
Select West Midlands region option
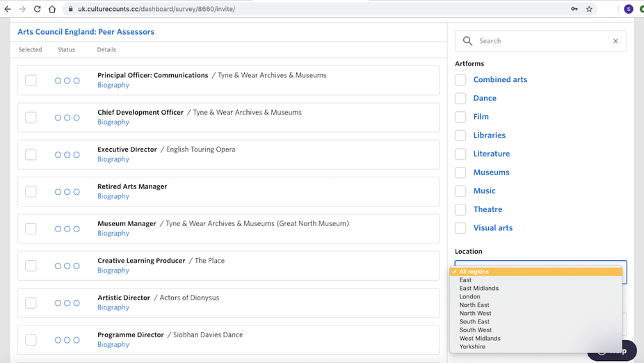[x=536, y=339]
